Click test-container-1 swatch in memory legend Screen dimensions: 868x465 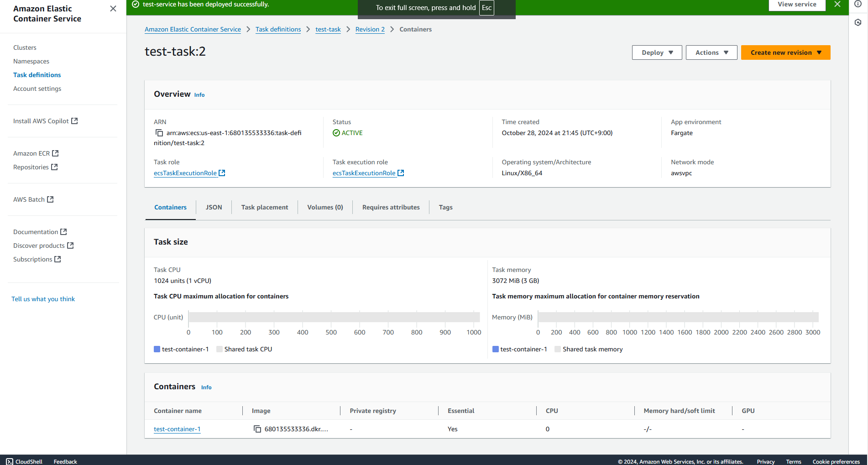[x=496, y=349]
